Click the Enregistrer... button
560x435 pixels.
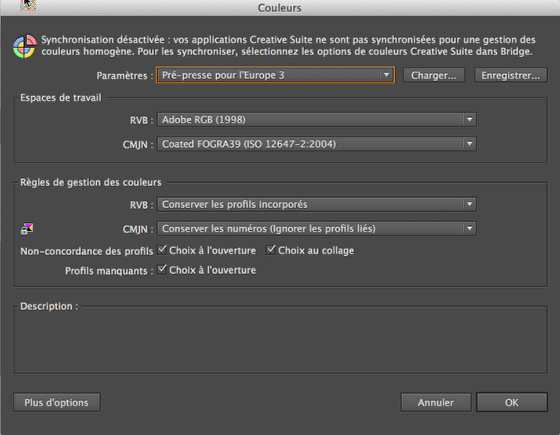point(510,75)
